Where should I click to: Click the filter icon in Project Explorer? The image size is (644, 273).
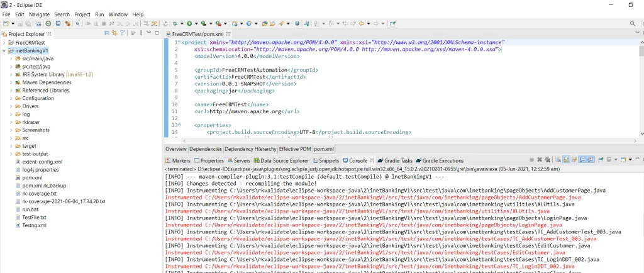point(122,33)
